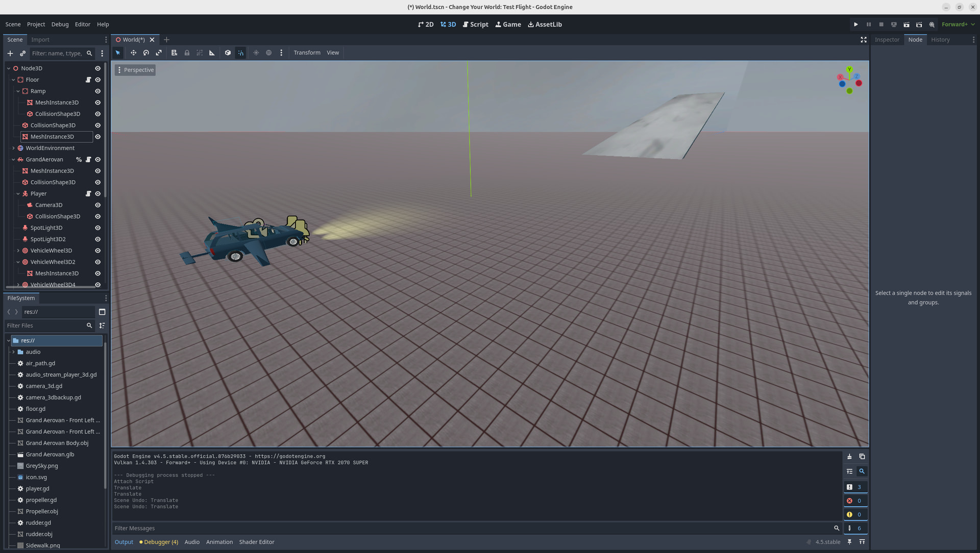Screen dimensions: 980x553
Task: Collapse the Player node
Action: 18,194
